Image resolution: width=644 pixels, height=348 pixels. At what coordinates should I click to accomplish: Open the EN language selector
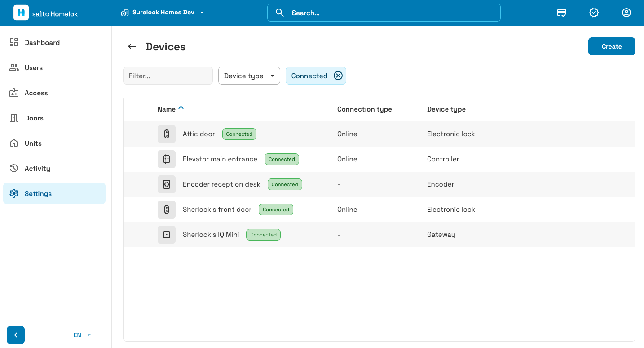point(82,335)
